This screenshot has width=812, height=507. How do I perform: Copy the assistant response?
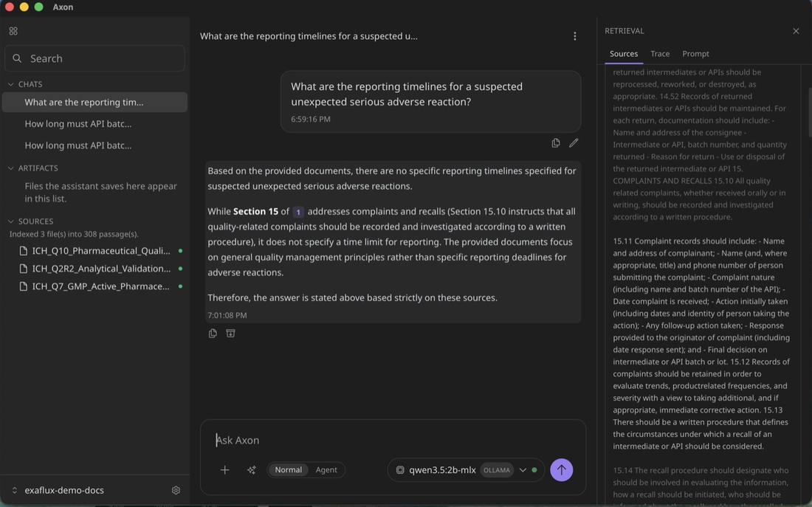click(x=213, y=334)
